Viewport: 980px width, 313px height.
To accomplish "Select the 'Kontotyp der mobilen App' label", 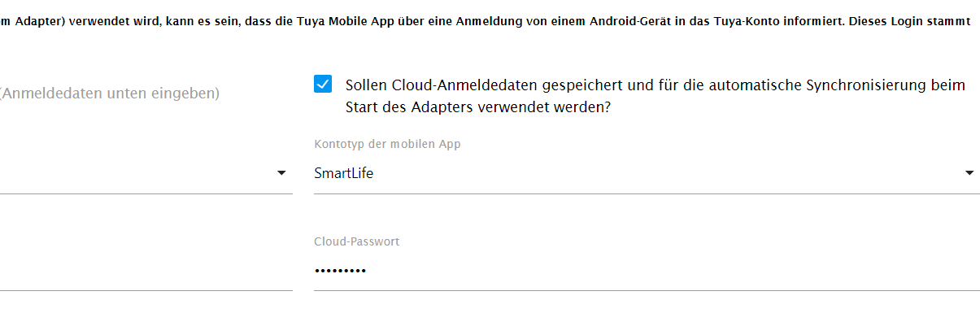I will click(387, 144).
